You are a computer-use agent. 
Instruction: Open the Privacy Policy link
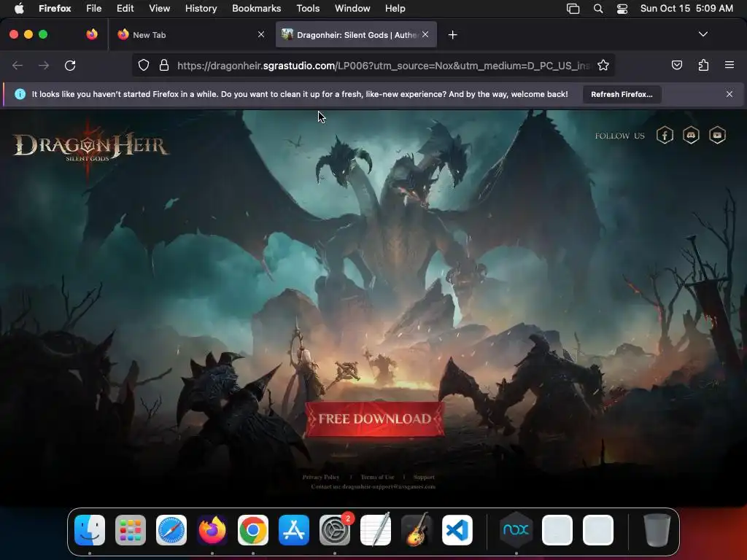tap(321, 477)
